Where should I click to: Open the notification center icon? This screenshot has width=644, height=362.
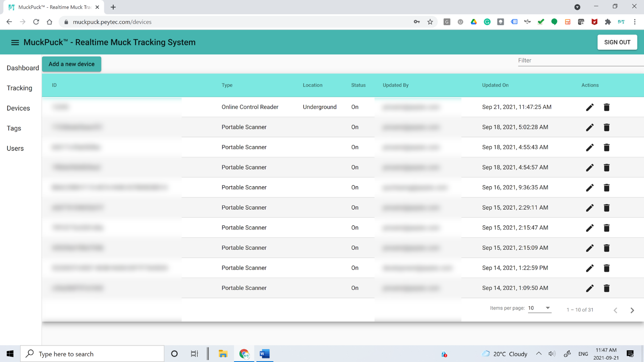[630, 354]
